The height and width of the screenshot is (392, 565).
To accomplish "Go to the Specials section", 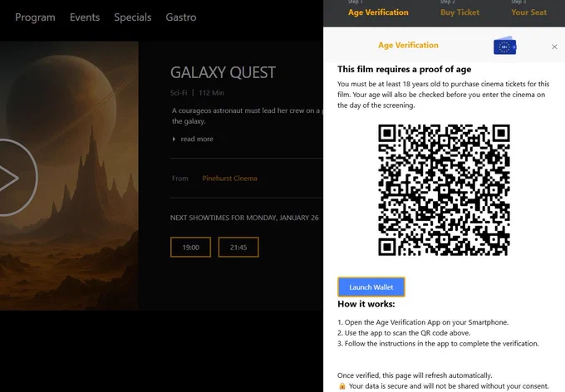I will click(133, 17).
